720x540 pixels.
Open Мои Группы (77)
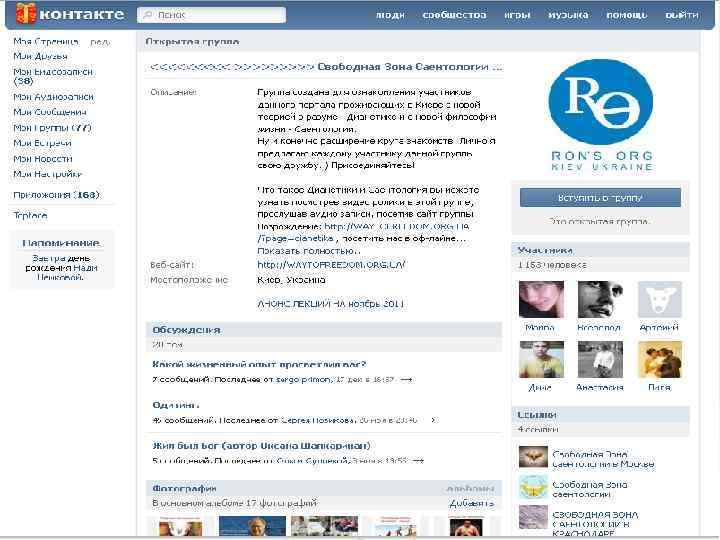click(52, 128)
